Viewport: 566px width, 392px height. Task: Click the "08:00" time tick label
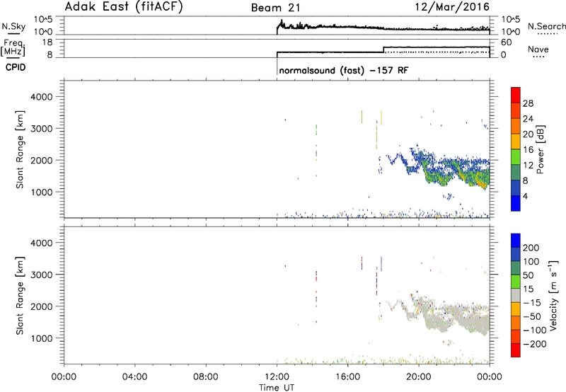(205, 377)
